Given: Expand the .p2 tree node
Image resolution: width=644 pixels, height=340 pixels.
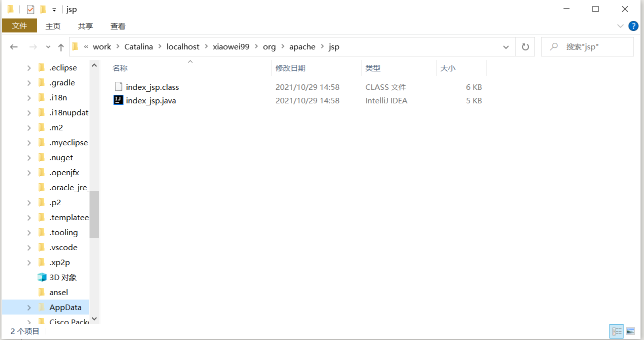Looking at the screenshot, I should [x=29, y=203].
